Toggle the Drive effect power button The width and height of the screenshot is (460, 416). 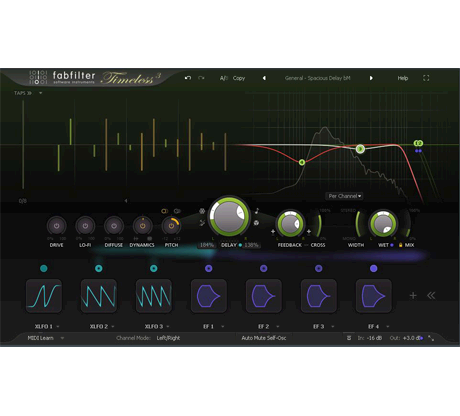(57, 226)
